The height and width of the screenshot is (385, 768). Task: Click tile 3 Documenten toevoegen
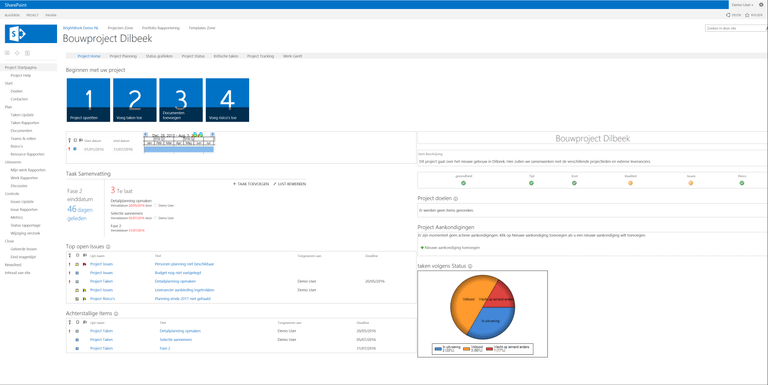point(181,100)
